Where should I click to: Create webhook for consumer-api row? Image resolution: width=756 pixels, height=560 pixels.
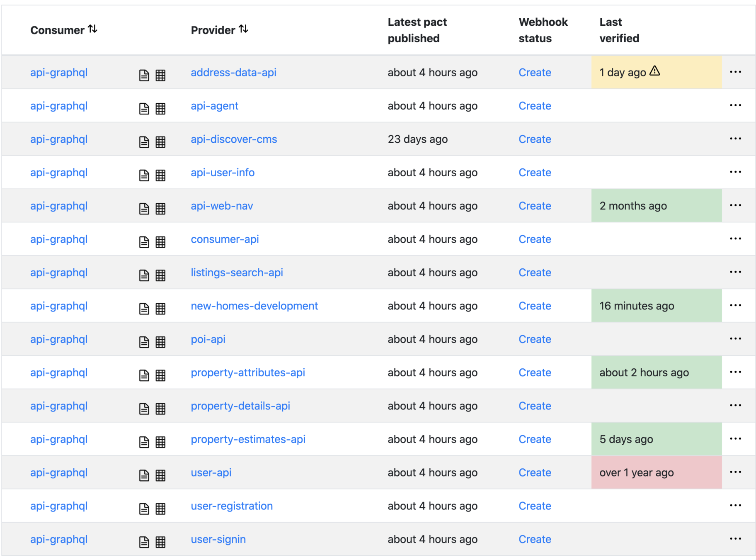pos(535,239)
